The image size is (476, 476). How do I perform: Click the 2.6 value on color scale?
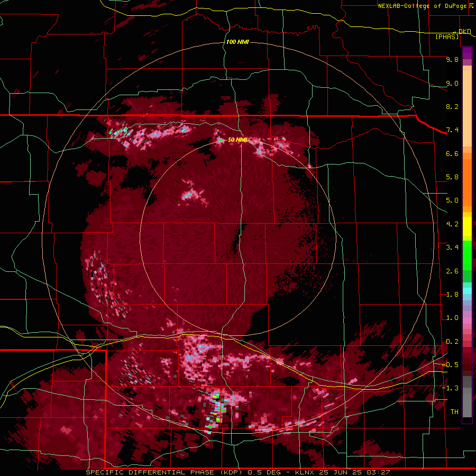click(452, 271)
